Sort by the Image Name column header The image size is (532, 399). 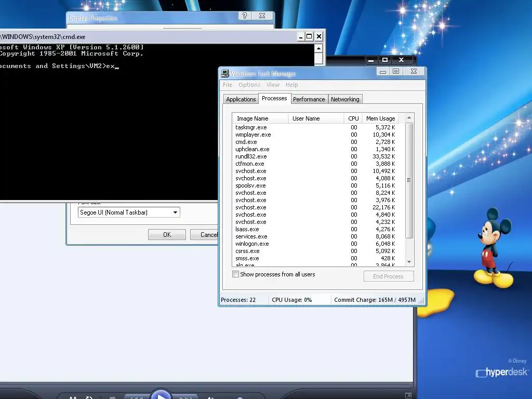pos(260,118)
